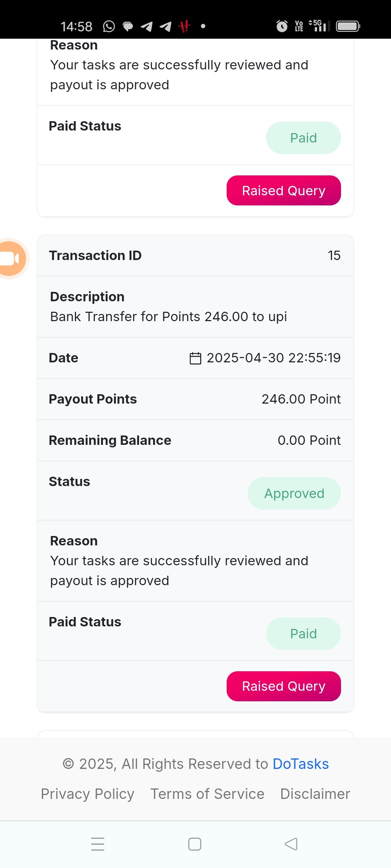Click Raised Query for transaction 15
The height and width of the screenshot is (868, 391).
coord(284,686)
